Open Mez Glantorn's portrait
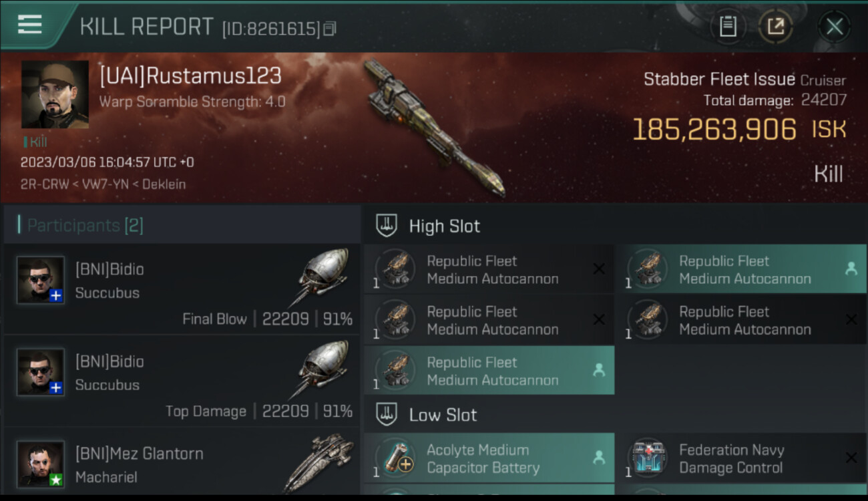This screenshot has width=868, height=501. tap(41, 464)
